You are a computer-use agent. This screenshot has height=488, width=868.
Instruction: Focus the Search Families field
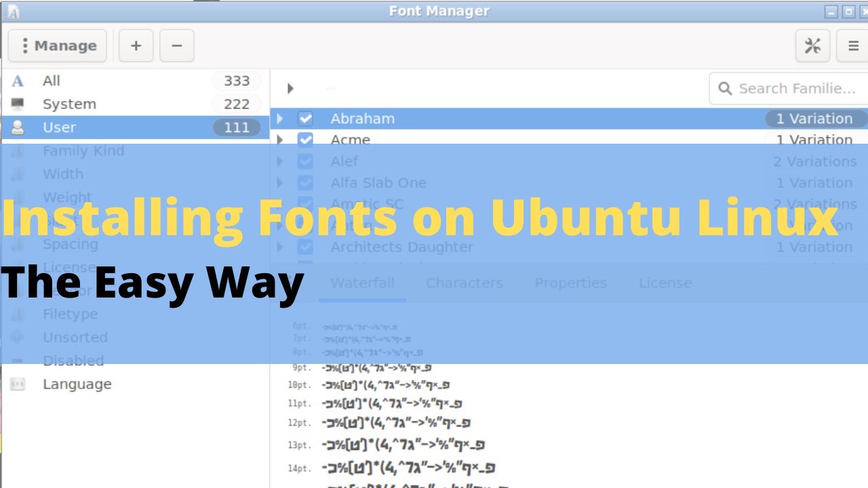(x=789, y=89)
